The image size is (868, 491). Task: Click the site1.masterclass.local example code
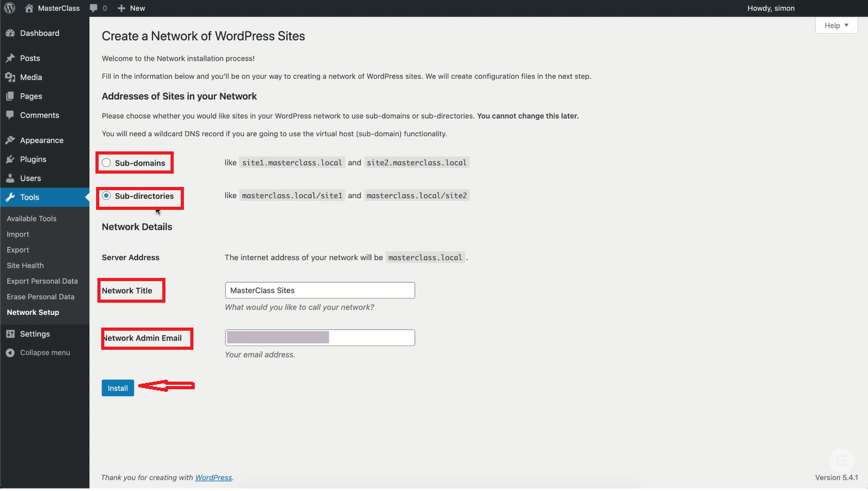pyautogui.click(x=292, y=163)
